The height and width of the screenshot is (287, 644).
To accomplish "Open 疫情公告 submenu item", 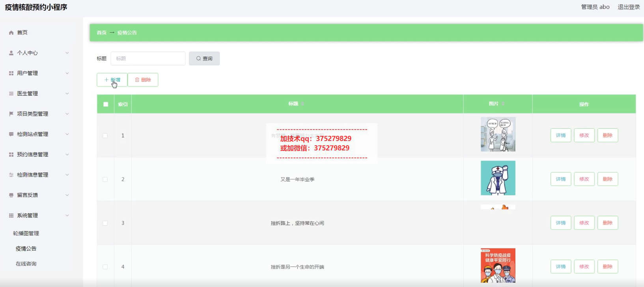I will (26, 249).
